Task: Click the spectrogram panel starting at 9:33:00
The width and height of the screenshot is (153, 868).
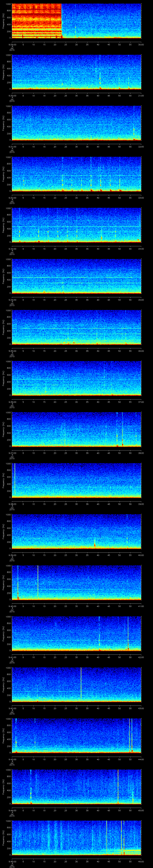Action: point(76,225)
